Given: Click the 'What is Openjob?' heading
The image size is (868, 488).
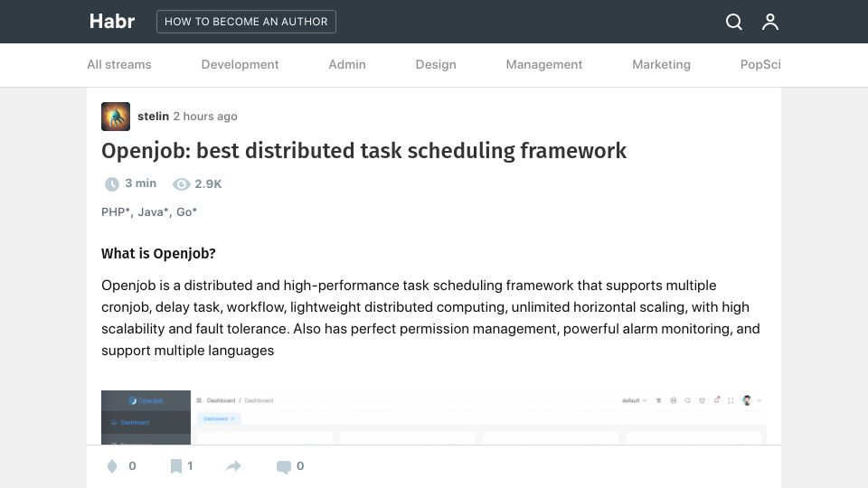Looking at the screenshot, I should click(158, 253).
